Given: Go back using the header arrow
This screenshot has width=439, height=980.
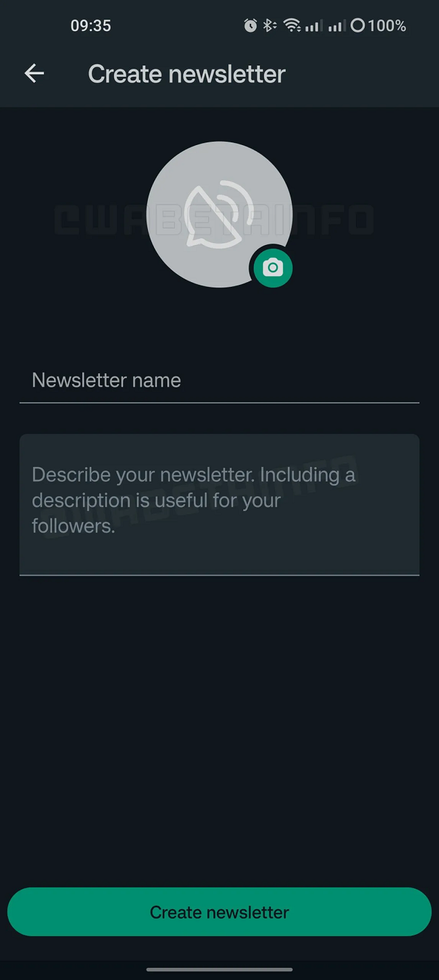Looking at the screenshot, I should tap(34, 74).
